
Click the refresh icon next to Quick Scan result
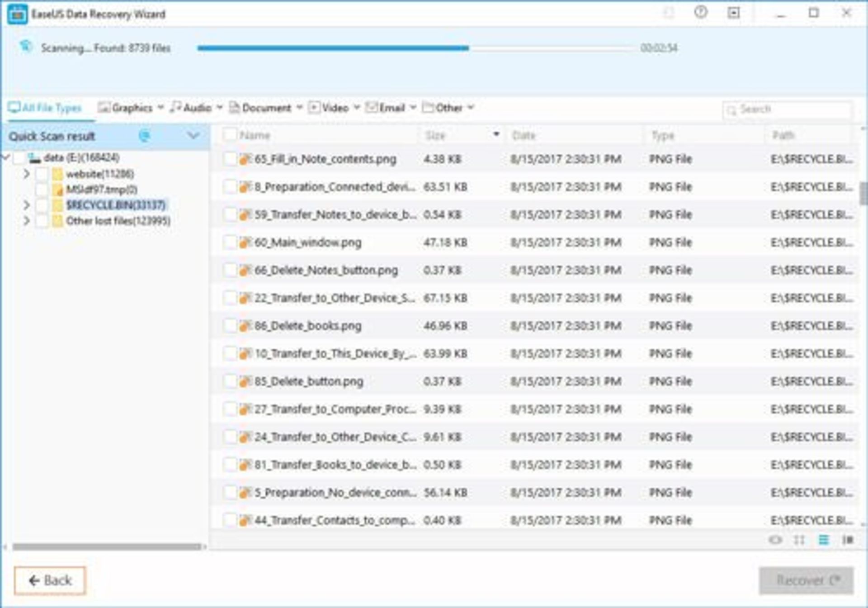145,136
